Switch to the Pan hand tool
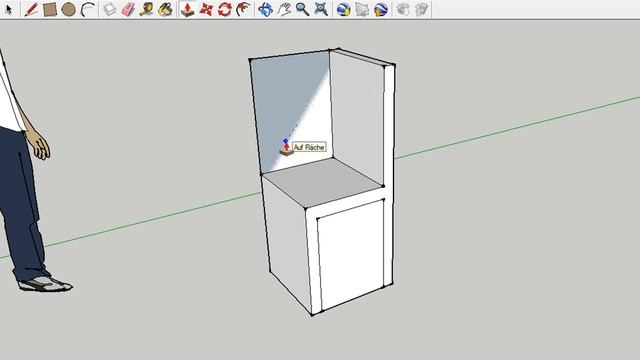The width and height of the screenshot is (640, 360). (x=284, y=9)
